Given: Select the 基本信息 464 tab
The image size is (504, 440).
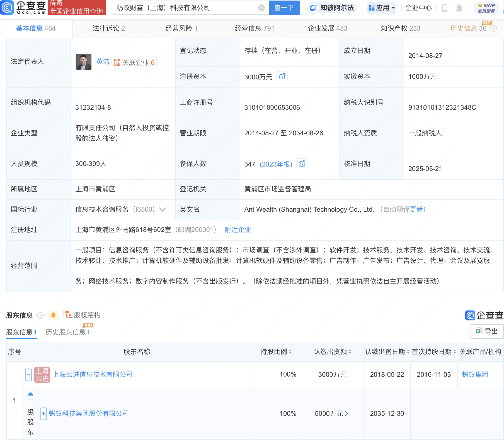Looking at the screenshot, I should [36, 28].
